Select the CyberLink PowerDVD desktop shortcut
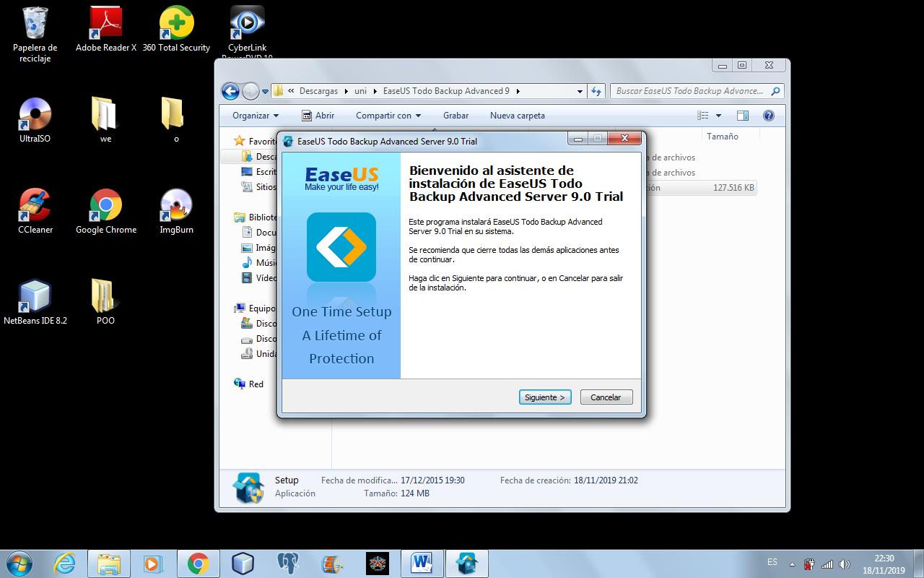This screenshot has width=924, height=578. [247, 33]
